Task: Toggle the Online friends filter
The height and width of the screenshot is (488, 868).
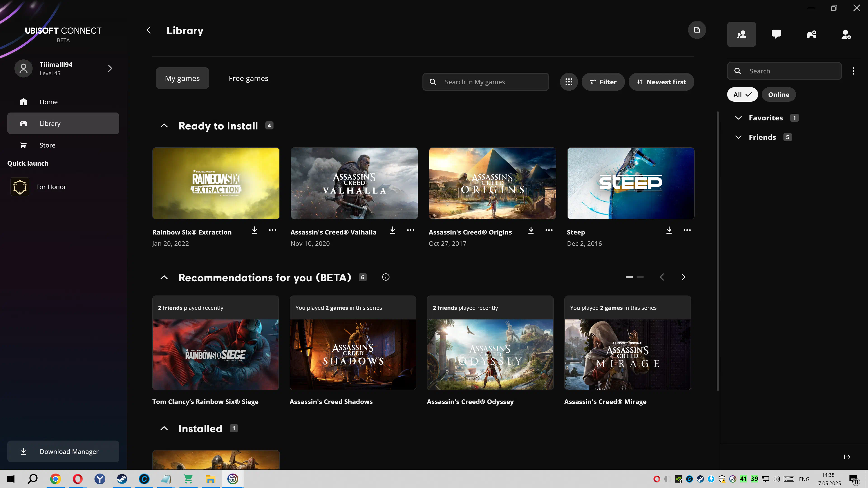Action: point(778,95)
